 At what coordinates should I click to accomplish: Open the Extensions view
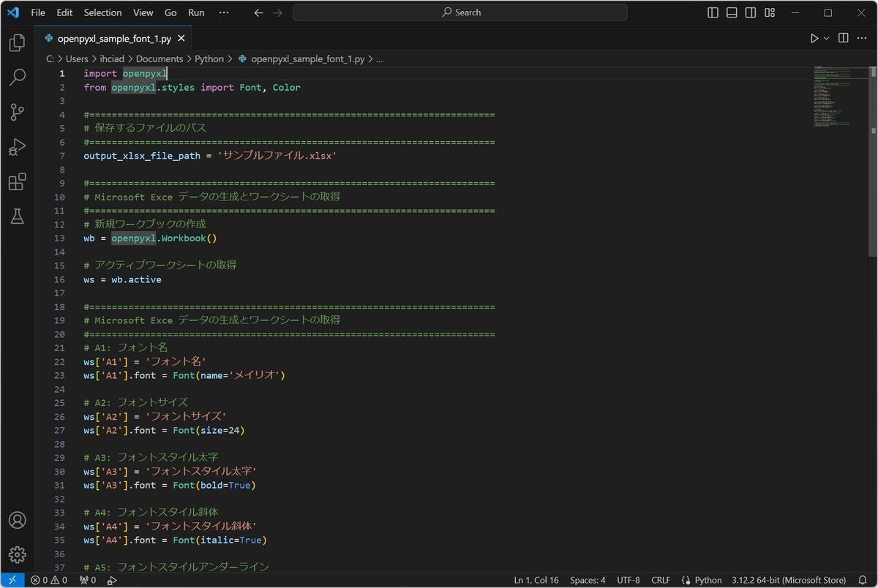coord(17,181)
